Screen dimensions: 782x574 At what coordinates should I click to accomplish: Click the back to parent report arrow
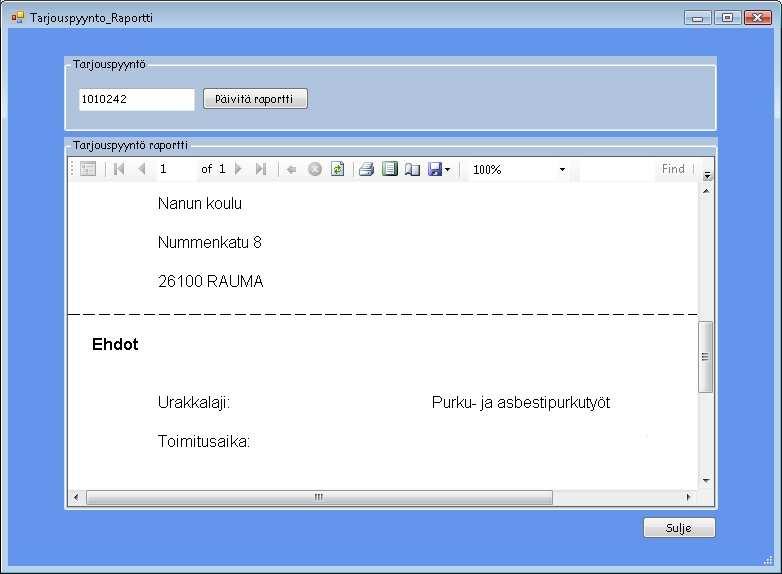tap(292, 170)
